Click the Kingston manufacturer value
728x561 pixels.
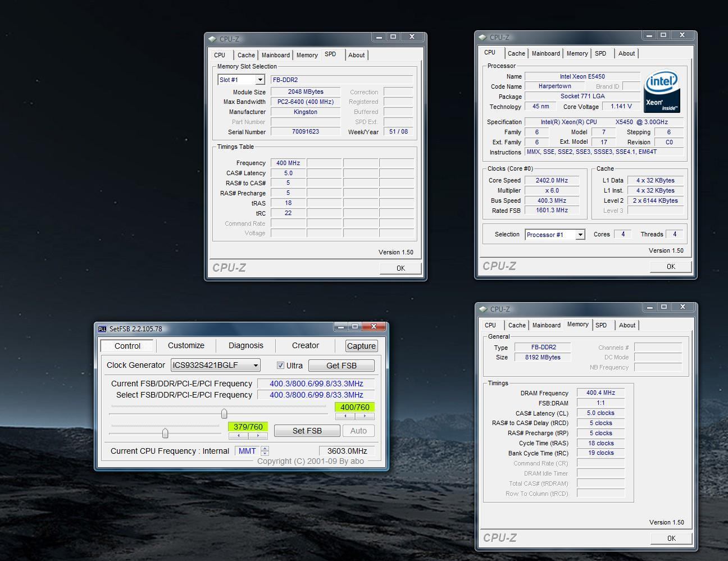(306, 112)
